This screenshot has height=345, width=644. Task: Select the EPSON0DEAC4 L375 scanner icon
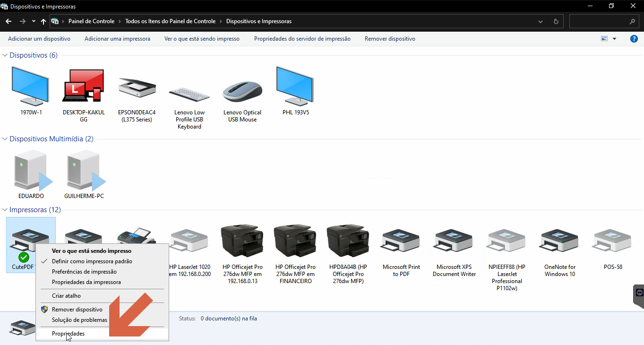(x=137, y=87)
